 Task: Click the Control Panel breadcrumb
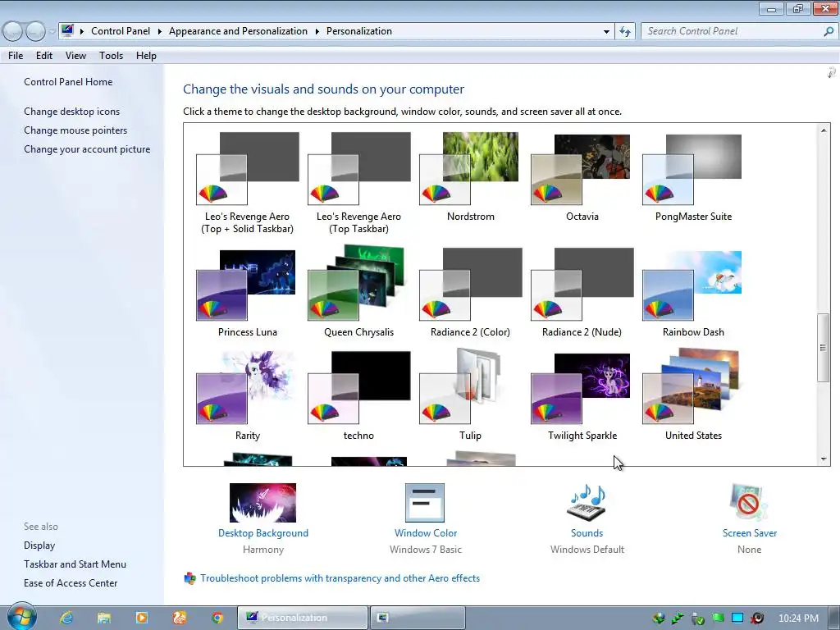click(121, 31)
